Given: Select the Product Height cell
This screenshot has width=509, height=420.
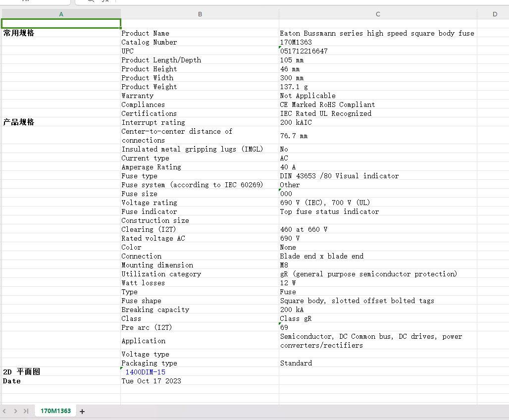Looking at the screenshot, I should pyautogui.click(x=200, y=68).
